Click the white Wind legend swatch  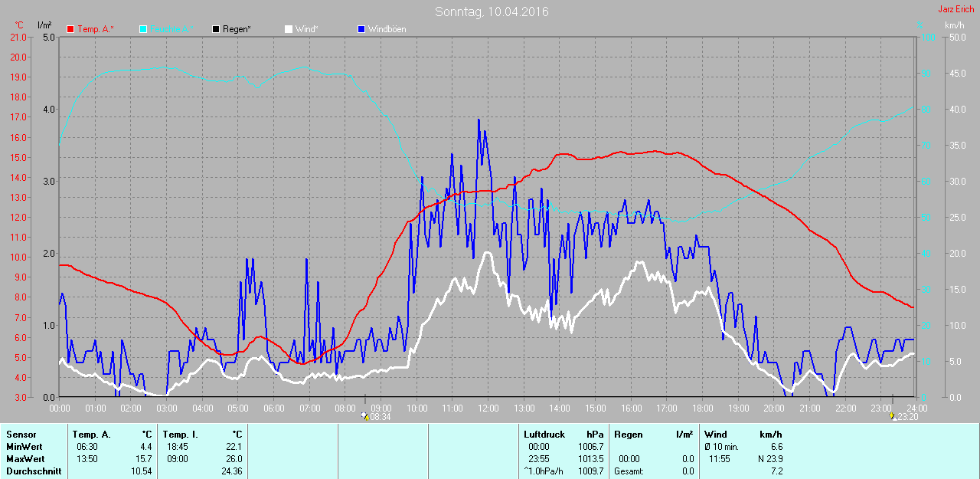[x=289, y=29]
